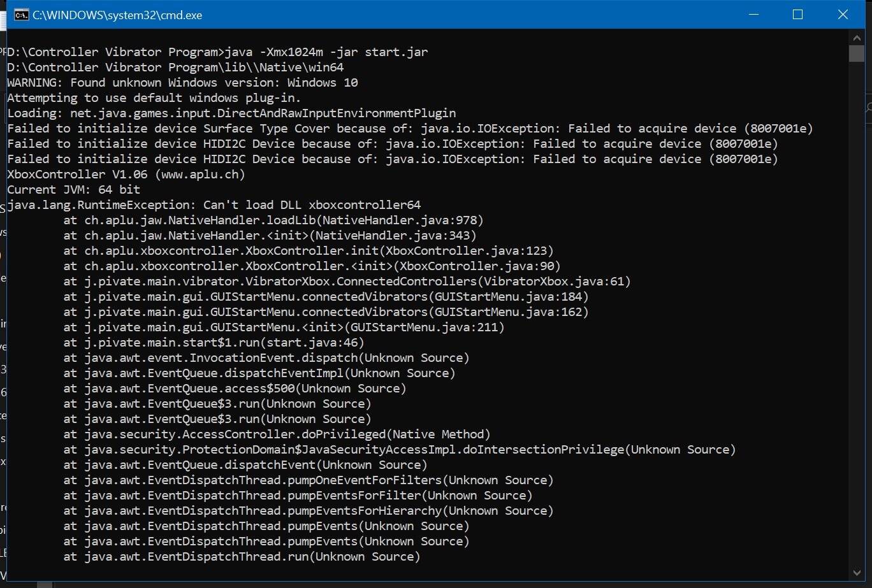Maximize the command prompt window
The width and height of the screenshot is (872, 588).
[x=797, y=15]
